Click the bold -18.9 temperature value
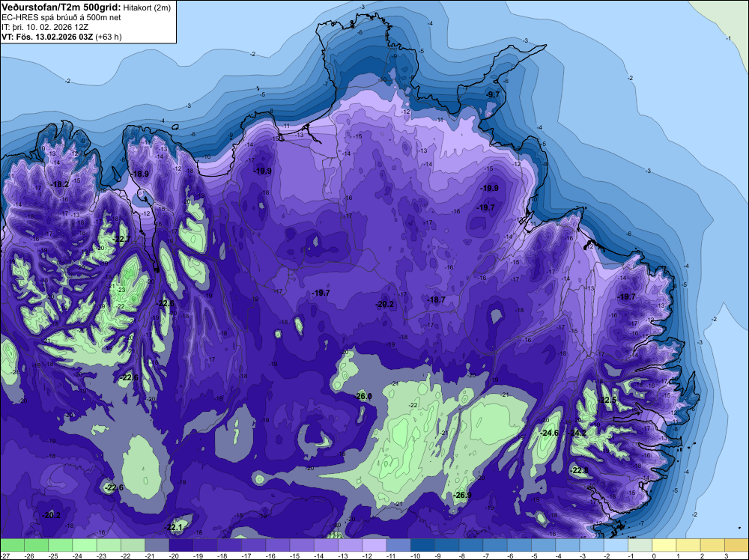Viewport: 749px width, 560px height. click(x=141, y=174)
